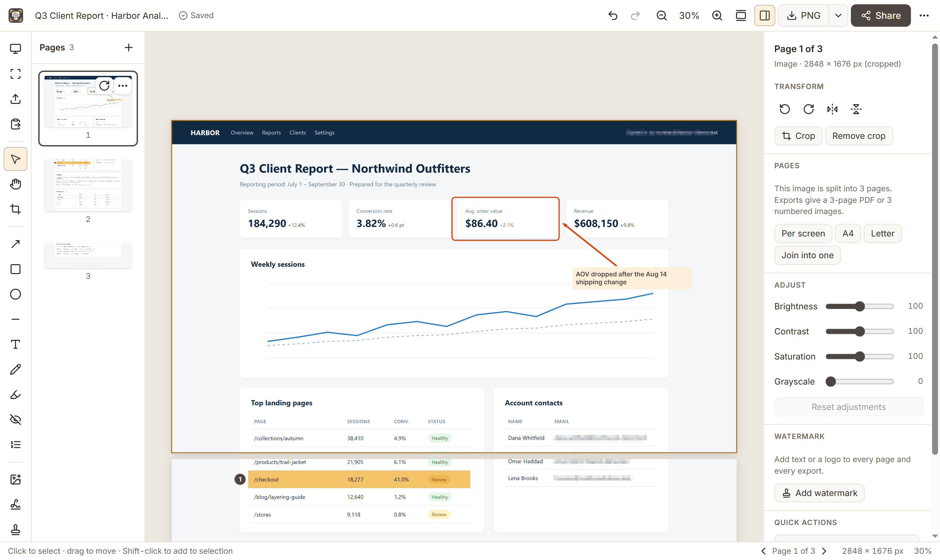Go to next page in status bar
The height and width of the screenshot is (560, 940).
click(824, 551)
